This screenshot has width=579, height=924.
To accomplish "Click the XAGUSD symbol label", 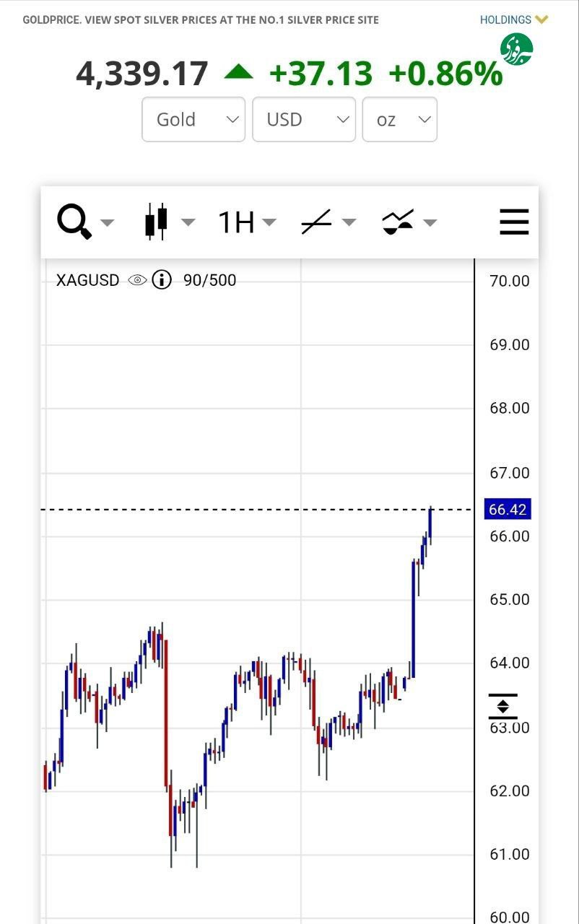I will coord(87,280).
